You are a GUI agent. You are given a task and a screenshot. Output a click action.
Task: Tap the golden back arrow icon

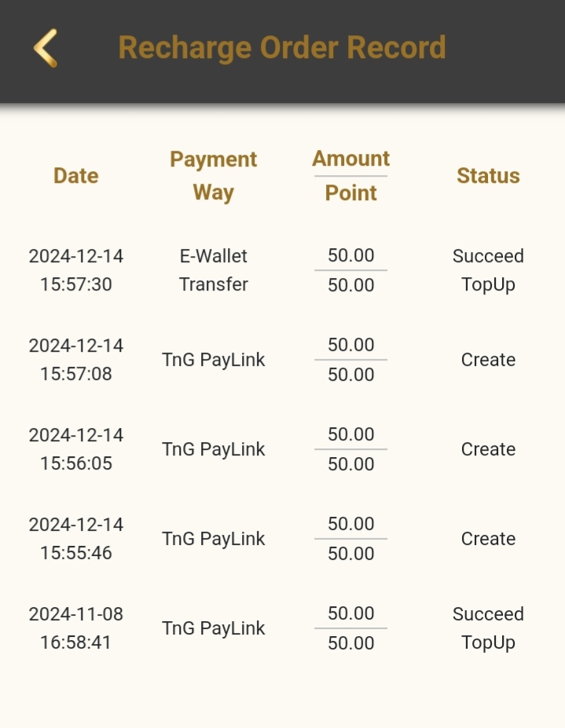(x=46, y=48)
